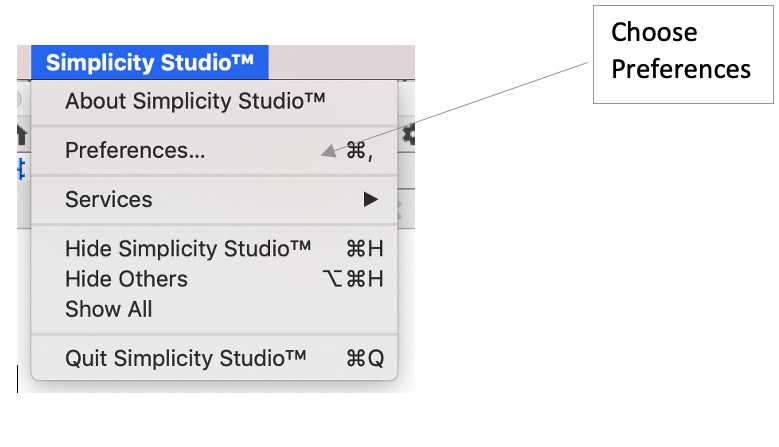Click the ⌥⌘H shortcut label

[x=353, y=279]
